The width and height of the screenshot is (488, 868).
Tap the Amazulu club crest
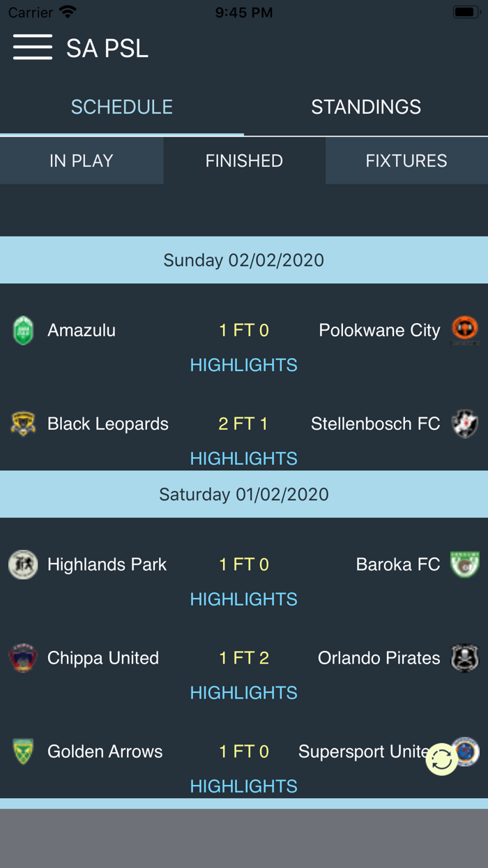click(23, 330)
